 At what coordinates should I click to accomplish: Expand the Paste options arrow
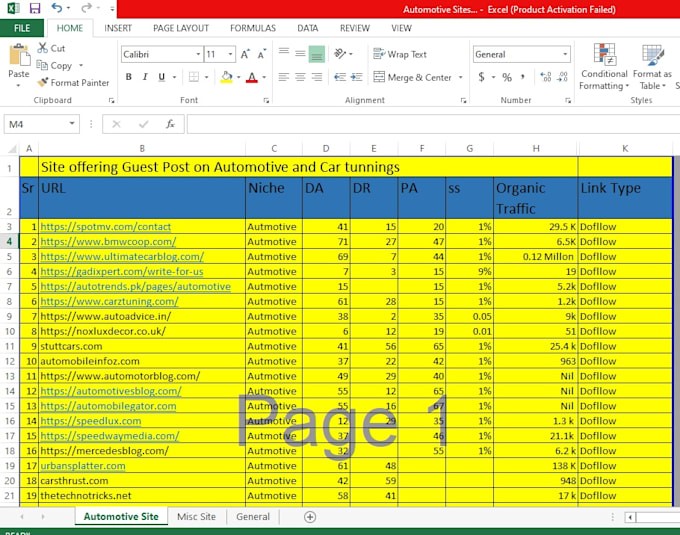tap(19, 85)
